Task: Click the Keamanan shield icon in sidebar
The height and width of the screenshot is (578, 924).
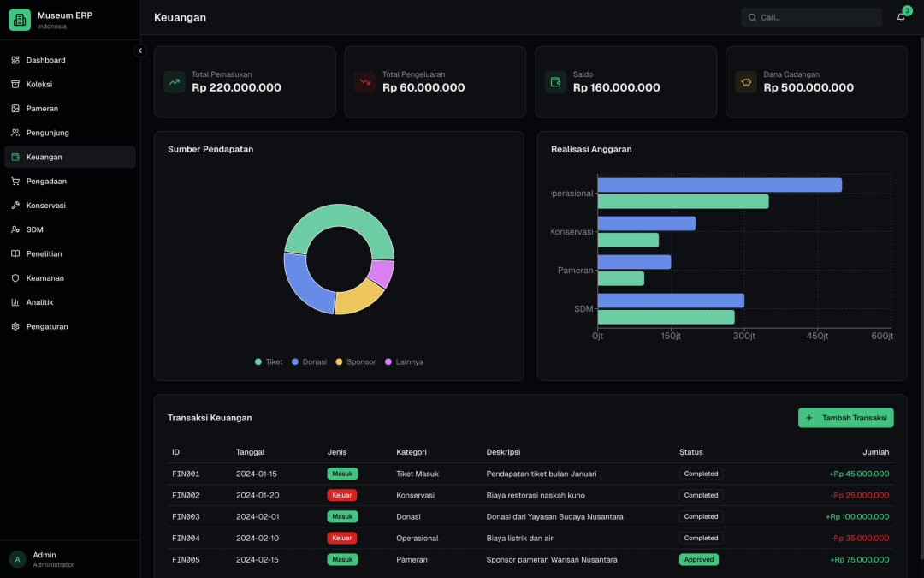Action: click(x=15, y=278)
